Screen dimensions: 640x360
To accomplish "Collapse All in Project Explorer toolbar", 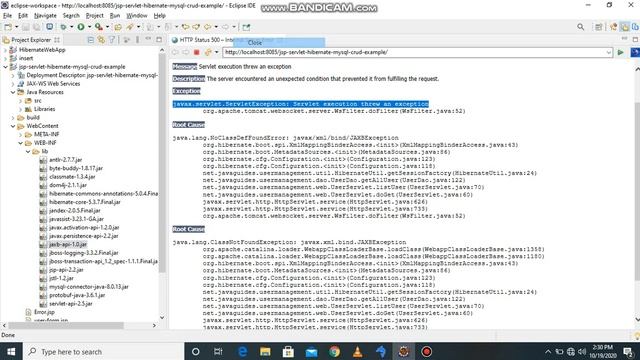I will point(91,40).
